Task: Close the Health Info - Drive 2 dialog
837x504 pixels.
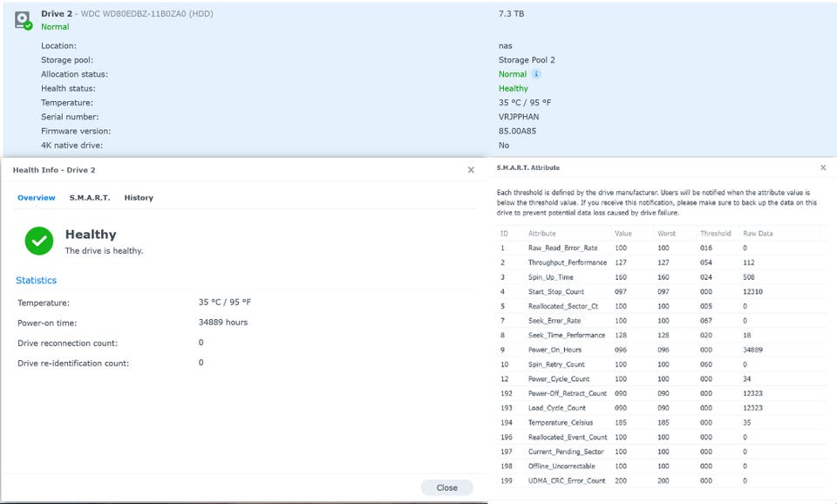Action: [471, 170]
